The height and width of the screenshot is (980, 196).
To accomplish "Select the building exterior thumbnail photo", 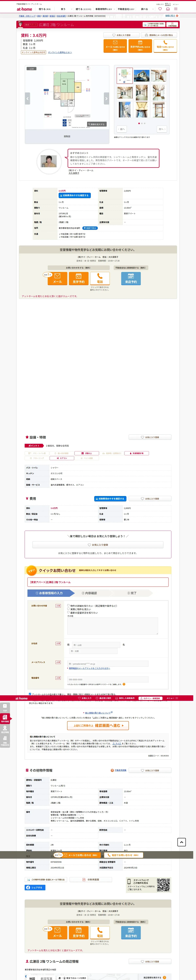I will coord(142,76).
